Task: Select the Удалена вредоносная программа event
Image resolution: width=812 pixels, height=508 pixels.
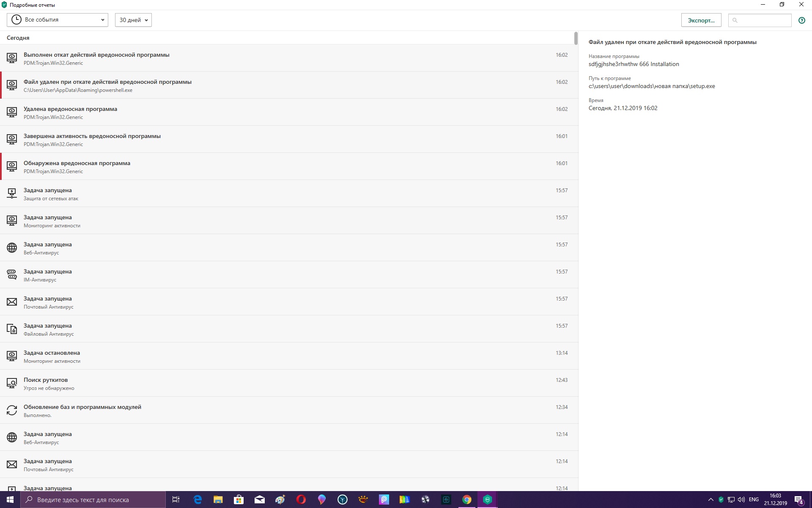Action: point(70,109)
